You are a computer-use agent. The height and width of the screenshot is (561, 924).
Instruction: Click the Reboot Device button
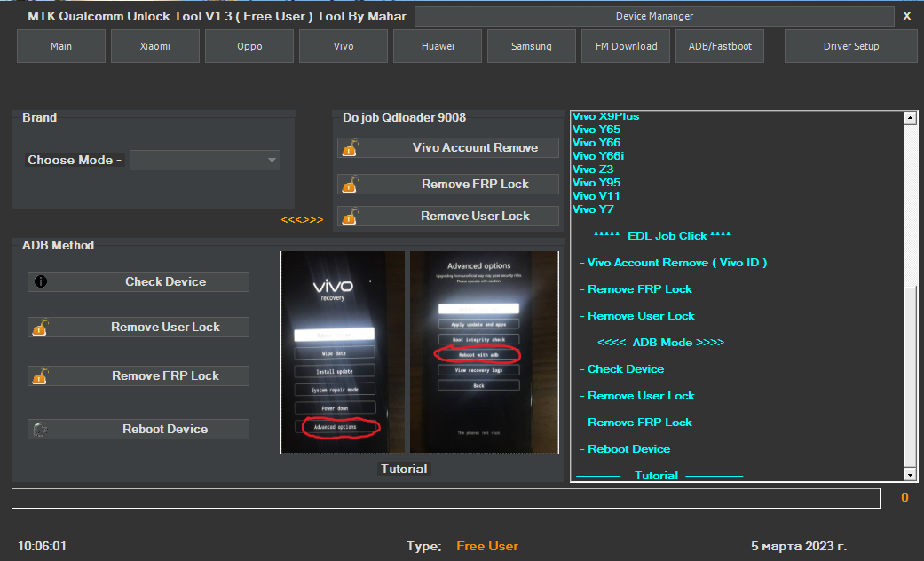tap(138, 429)
